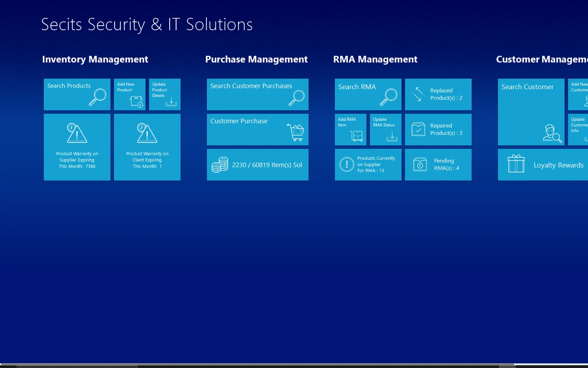Click the Pending RMA clock box icon
The width and height of the screenshot is (588, 368).
click(420, 164)
